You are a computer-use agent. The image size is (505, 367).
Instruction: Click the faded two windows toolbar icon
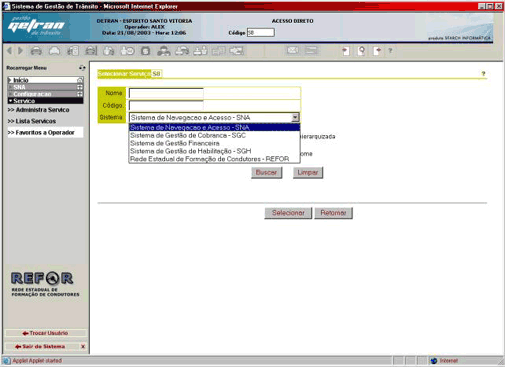[218, 51]
